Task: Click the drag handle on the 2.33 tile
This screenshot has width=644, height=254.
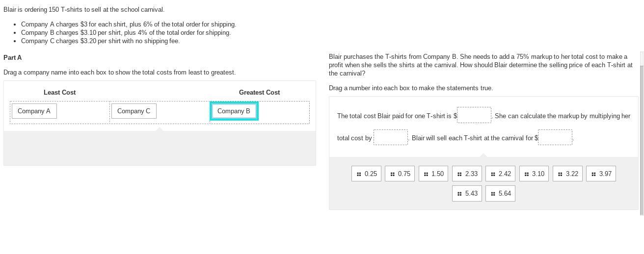Action: (459, 174)
